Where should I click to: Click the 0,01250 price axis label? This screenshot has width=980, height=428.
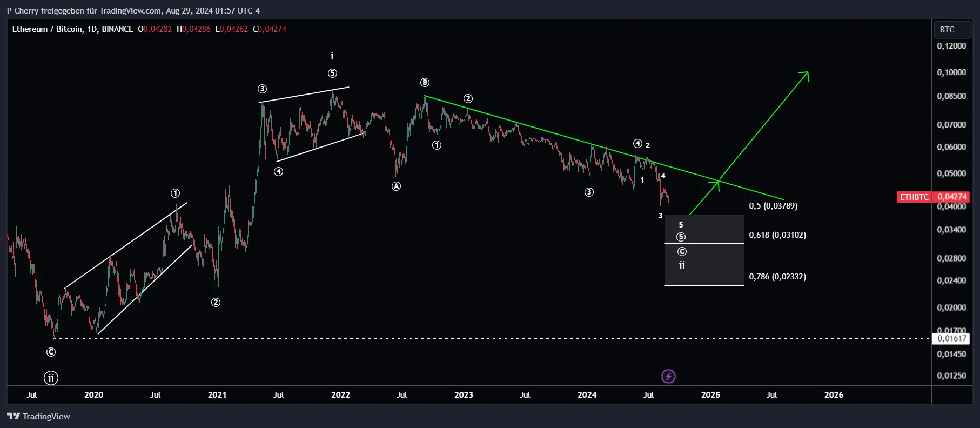pos(951,376)
